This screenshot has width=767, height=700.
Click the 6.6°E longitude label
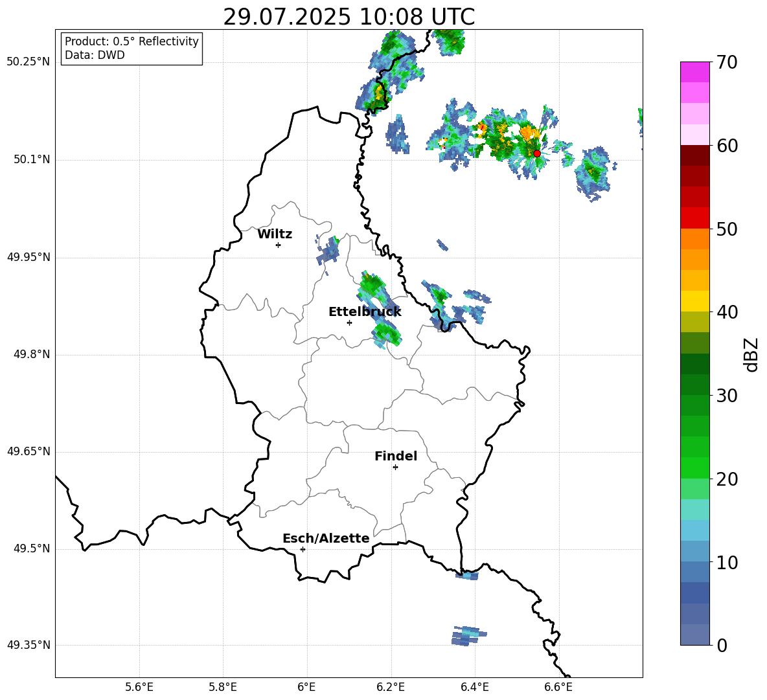(558, 688)
